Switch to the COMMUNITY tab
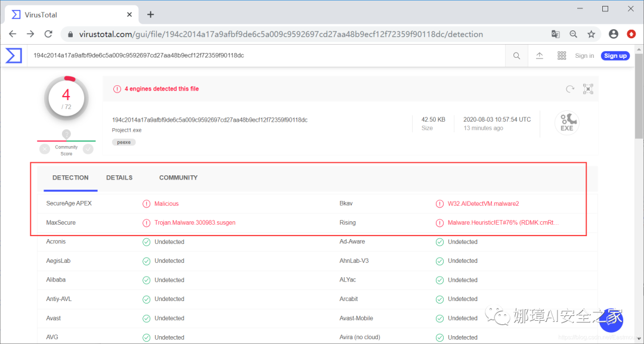Viewport: 644px width, 344px height. pos(178,178)
